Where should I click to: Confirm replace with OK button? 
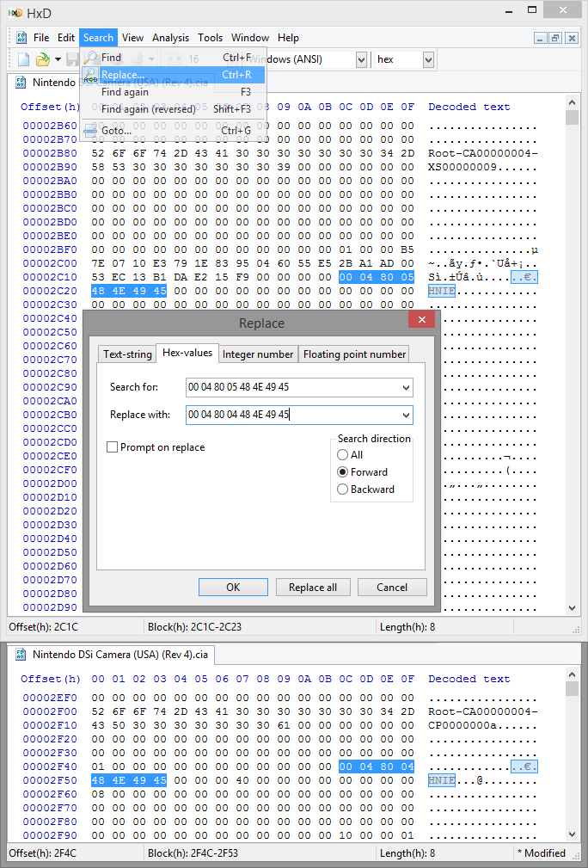coord(233,588)
